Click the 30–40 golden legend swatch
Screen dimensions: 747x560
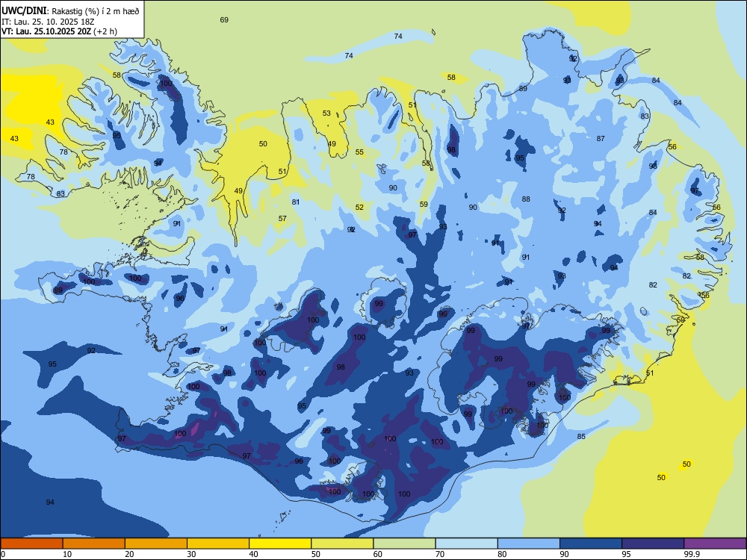[218, 544]
